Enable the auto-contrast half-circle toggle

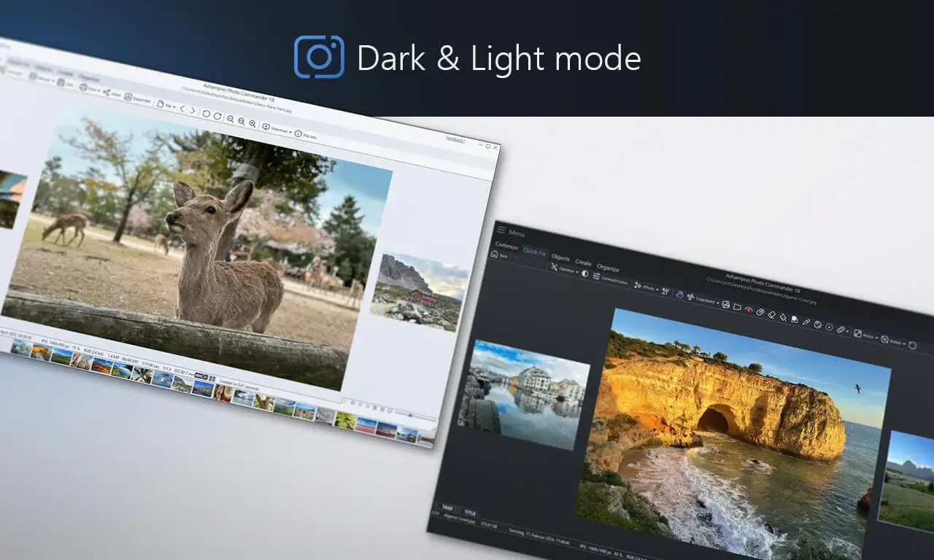coord(586,273)
